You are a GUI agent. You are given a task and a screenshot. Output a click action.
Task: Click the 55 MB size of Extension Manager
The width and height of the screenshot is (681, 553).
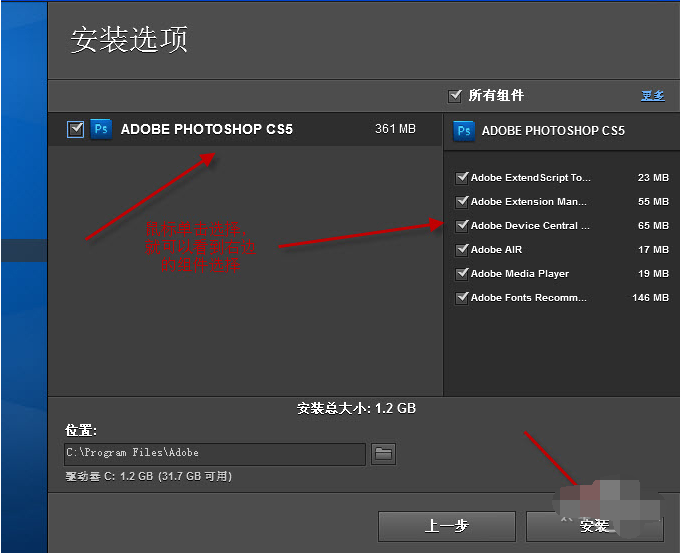[653, 202]
